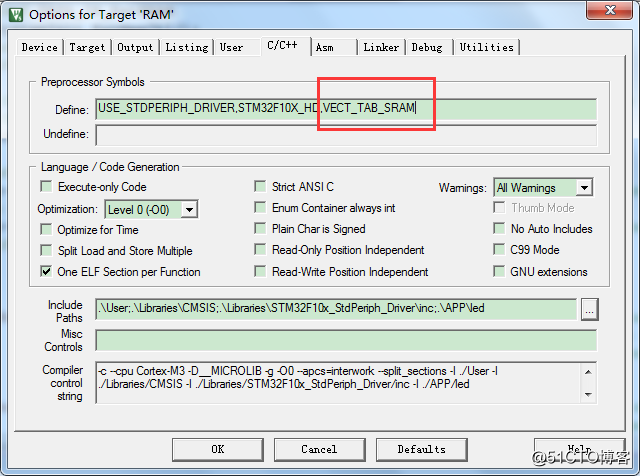Click compiler string scrollbar up arrow
The height and width of the screenshot is (476, 640).
pos(588,371)
